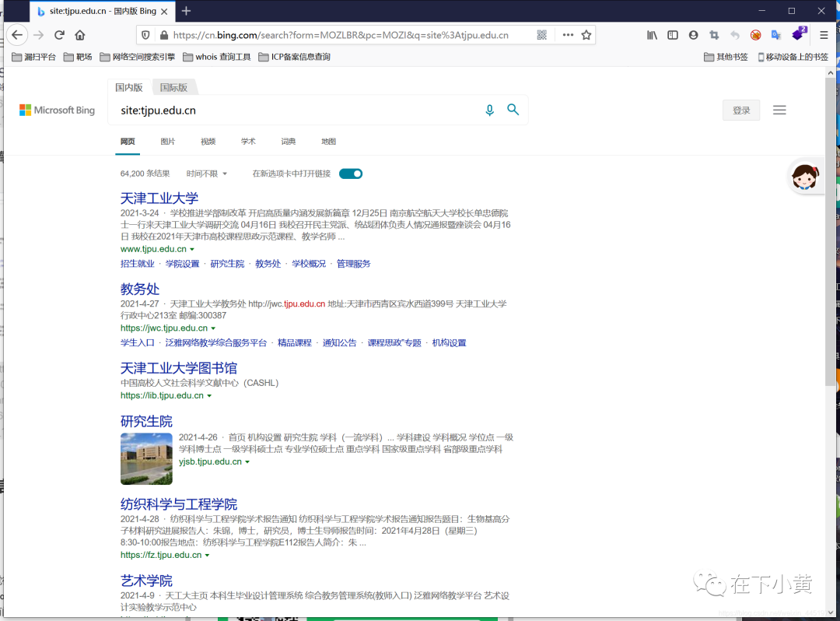Viewport: 840px width, 621px height.
Task: Select the 地图 search category
Action: coord(328,142)
